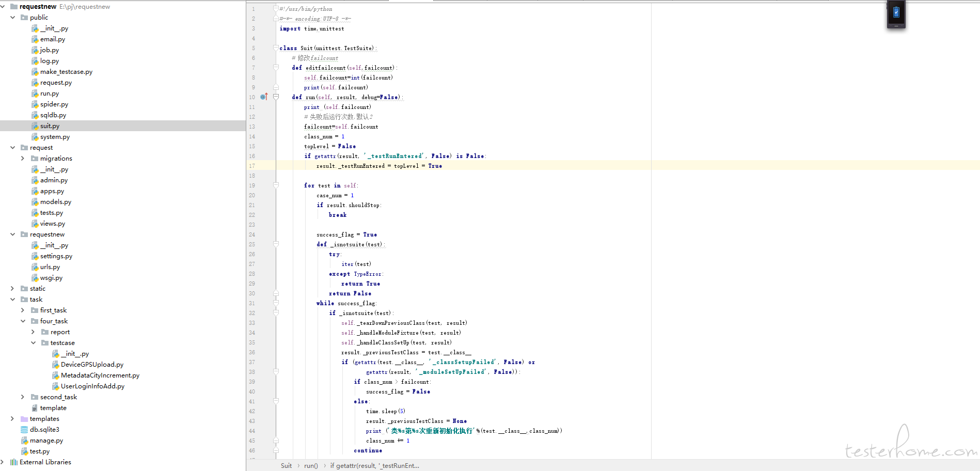The height and width of the screenshot is (471, 980).
Task: Click line number 17 in the gutter
Action: coord(252,166)
